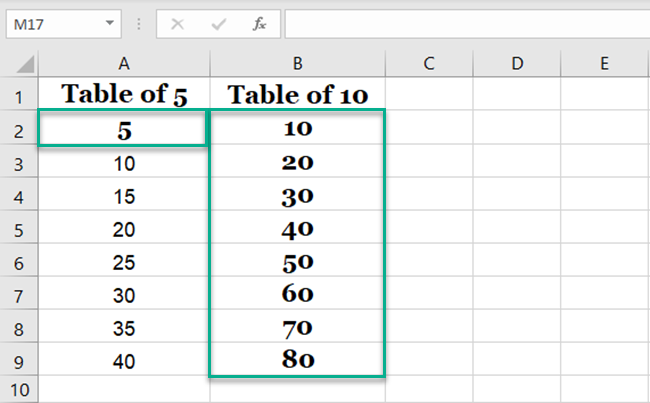650x403 pixels.
Task: Expand the Name Box dropdown arrow
Action: [111, 24]
